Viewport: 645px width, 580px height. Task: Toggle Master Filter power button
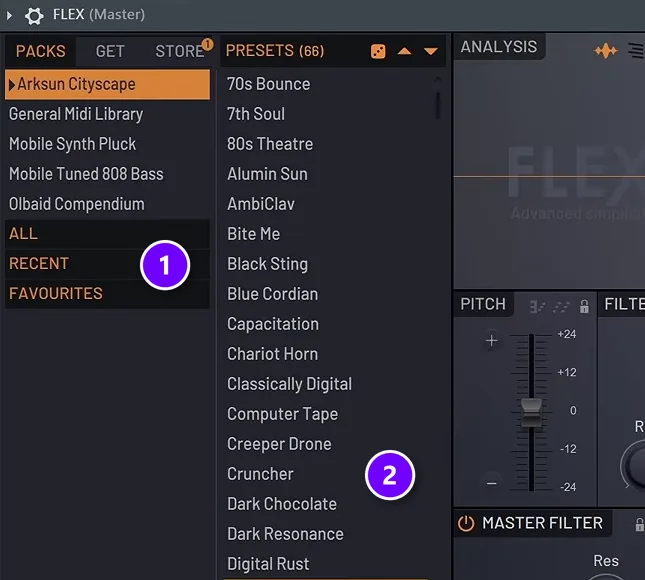(x=466, y=523)
